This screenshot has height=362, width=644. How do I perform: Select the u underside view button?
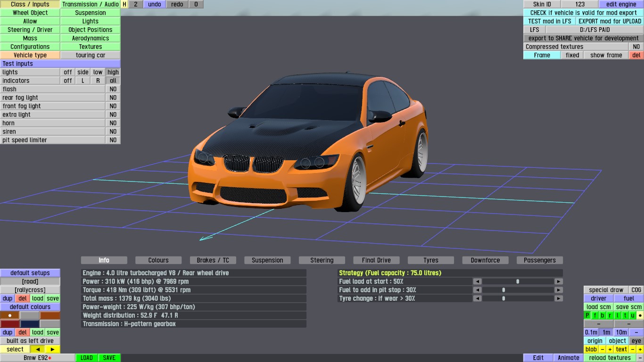click(633, 315)
